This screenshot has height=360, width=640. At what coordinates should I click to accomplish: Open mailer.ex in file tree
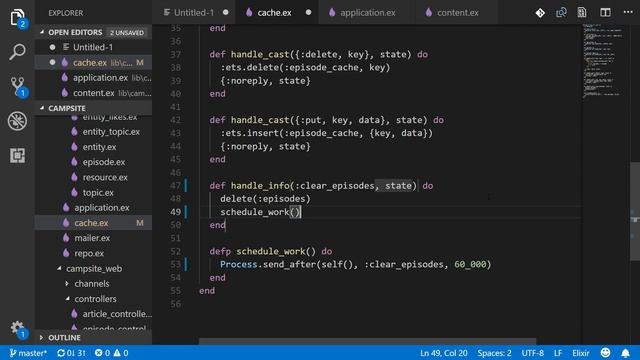pyautogui.click(x=92, y=238)
